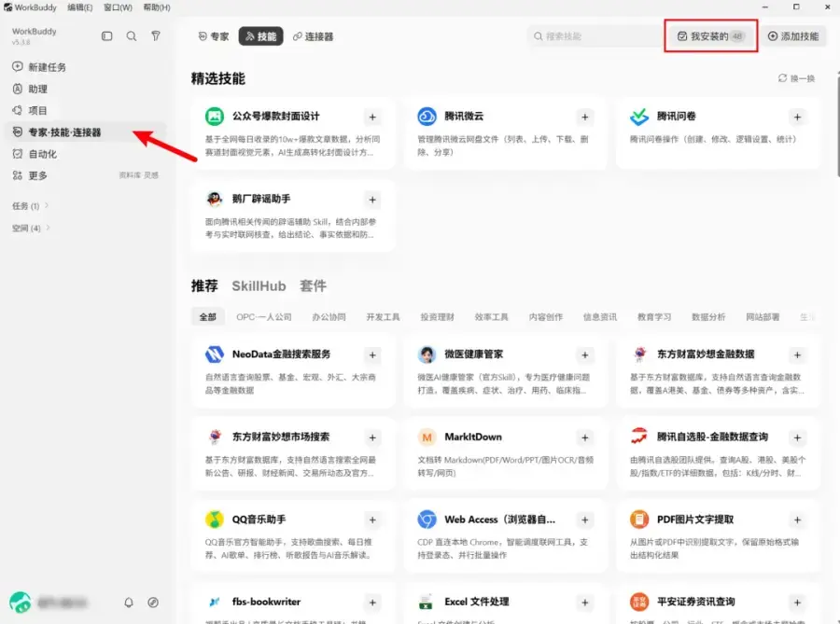Switch to the 连接器 tab
840x624 pixels.
[314, 36]
